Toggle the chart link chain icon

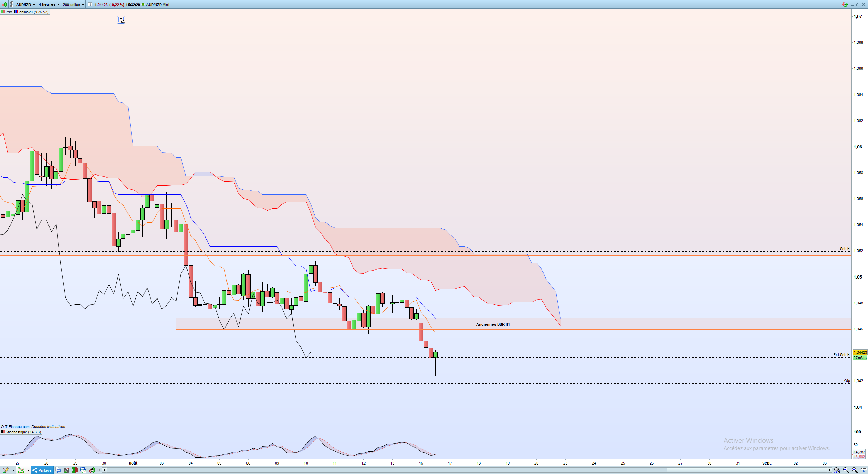pyautogui.click(x=12, y=5)
